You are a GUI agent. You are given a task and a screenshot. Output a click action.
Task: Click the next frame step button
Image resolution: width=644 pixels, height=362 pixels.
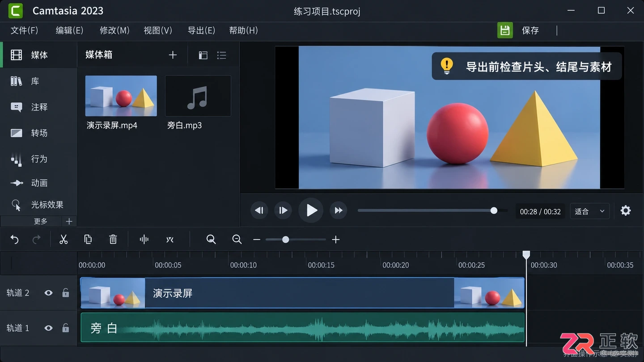284,210
